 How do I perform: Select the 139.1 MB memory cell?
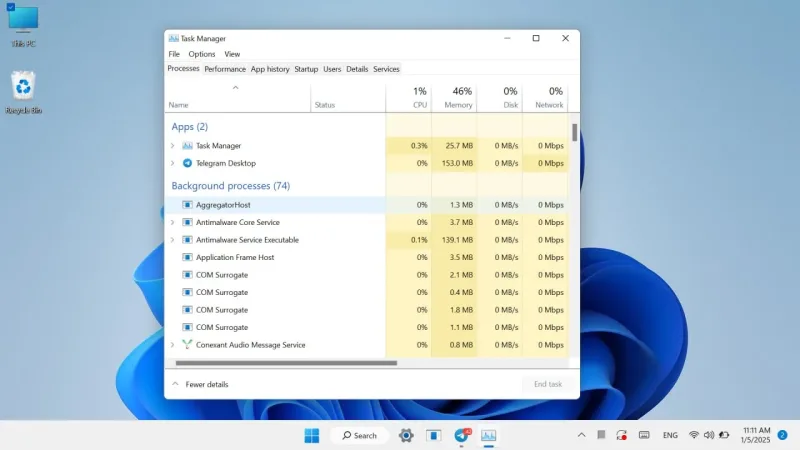point(454,240)
